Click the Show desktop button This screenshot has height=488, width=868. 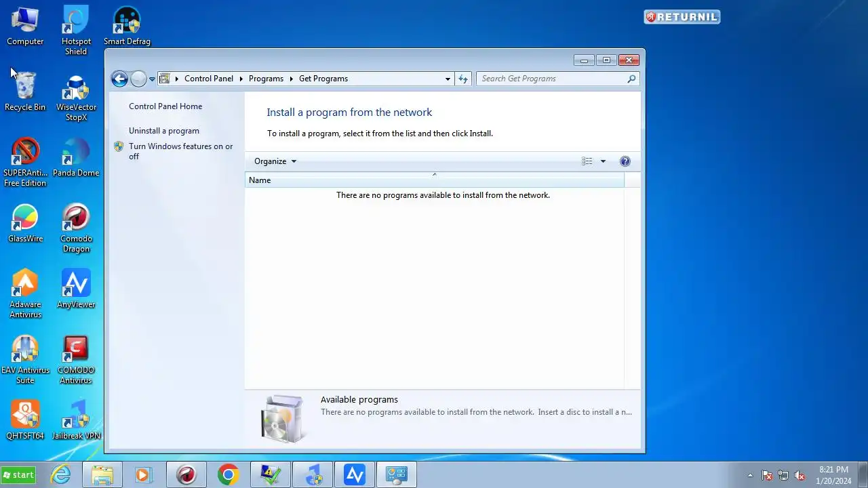point(863,475)
